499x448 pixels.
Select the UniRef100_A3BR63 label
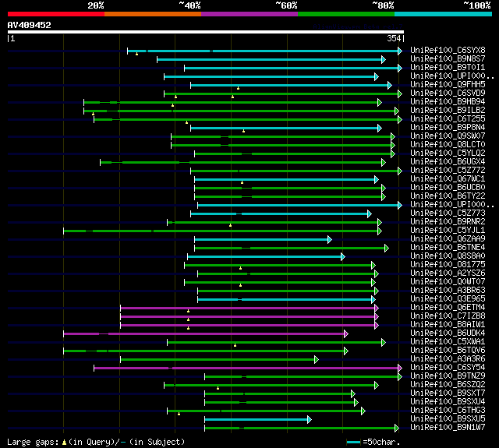pyautogui.click(x=448, y=291)
